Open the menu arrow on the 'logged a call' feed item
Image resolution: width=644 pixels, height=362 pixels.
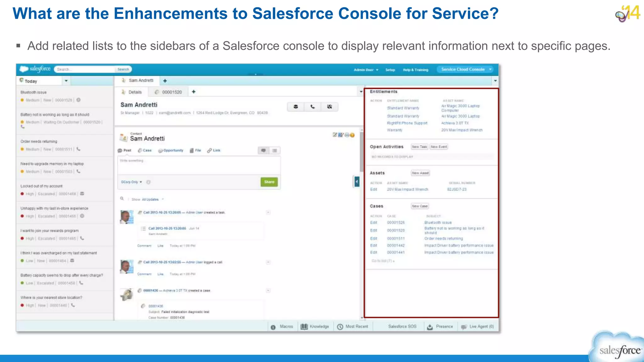pos(268,262)
